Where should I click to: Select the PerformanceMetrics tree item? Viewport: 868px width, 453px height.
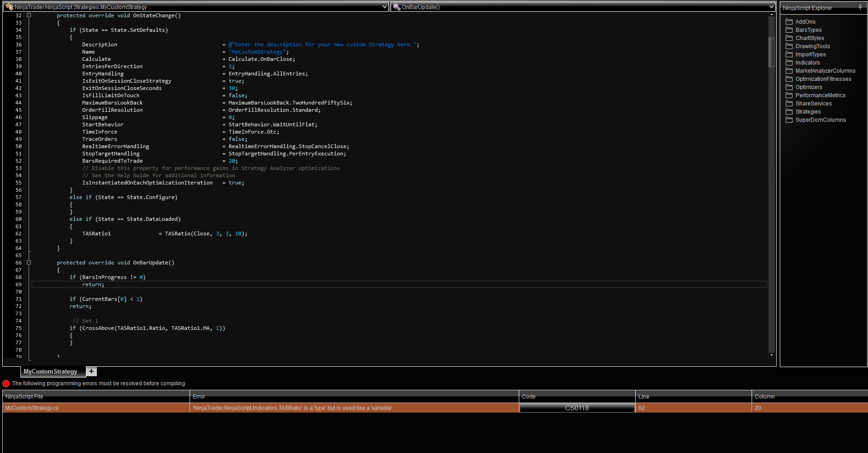coord(820,95)
